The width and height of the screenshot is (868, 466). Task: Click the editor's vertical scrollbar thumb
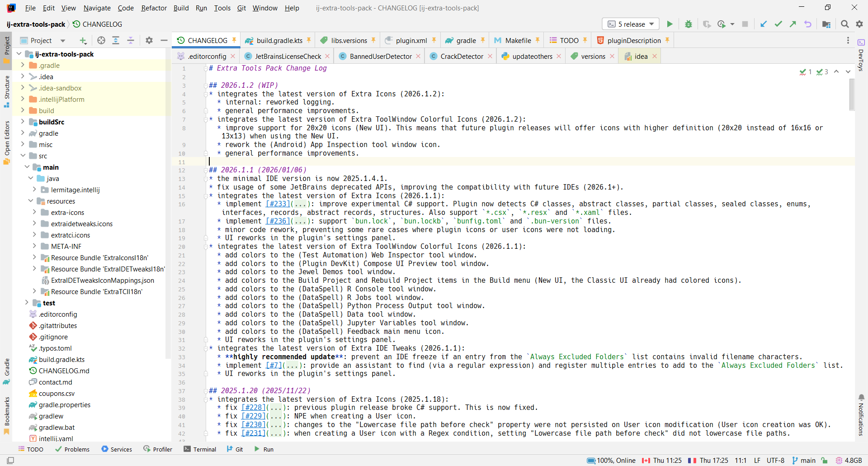tap(852, 94)
